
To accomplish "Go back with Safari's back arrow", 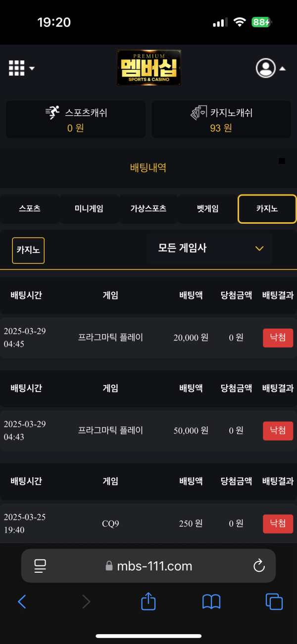I will point(22,602).
